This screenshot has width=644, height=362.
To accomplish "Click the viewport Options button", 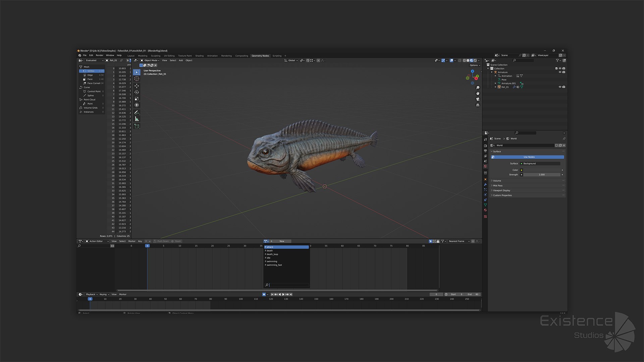I will click(475, 65).
